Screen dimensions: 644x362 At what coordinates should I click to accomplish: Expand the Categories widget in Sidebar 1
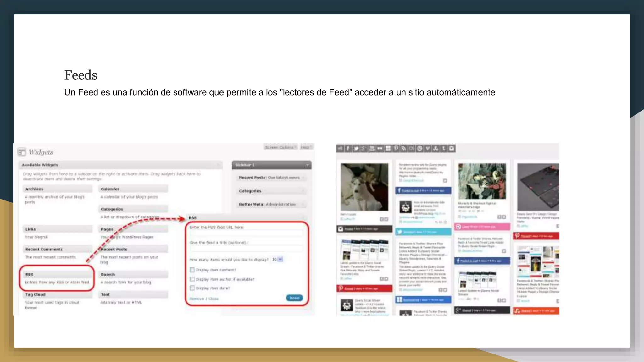pyautogui.click(x=272, y=191)
